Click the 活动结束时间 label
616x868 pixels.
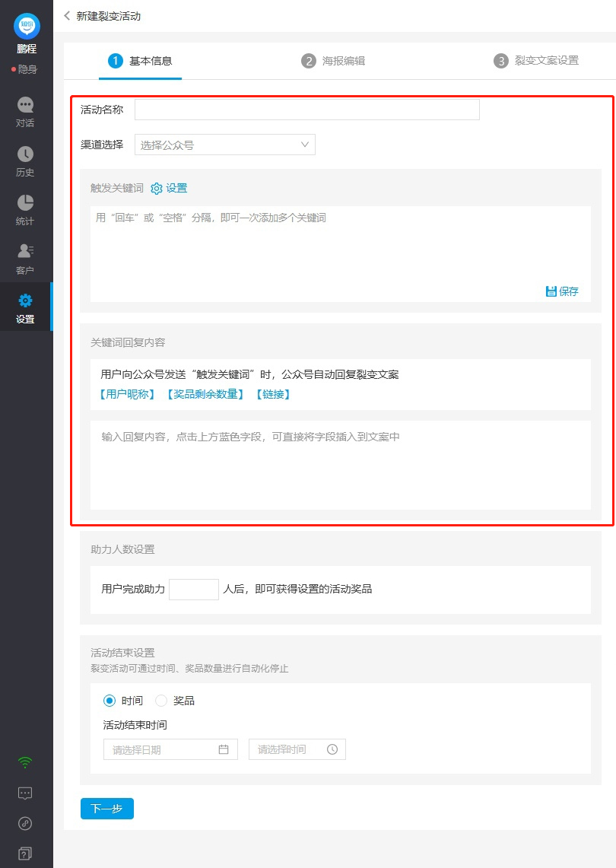[x=135, y=725]
